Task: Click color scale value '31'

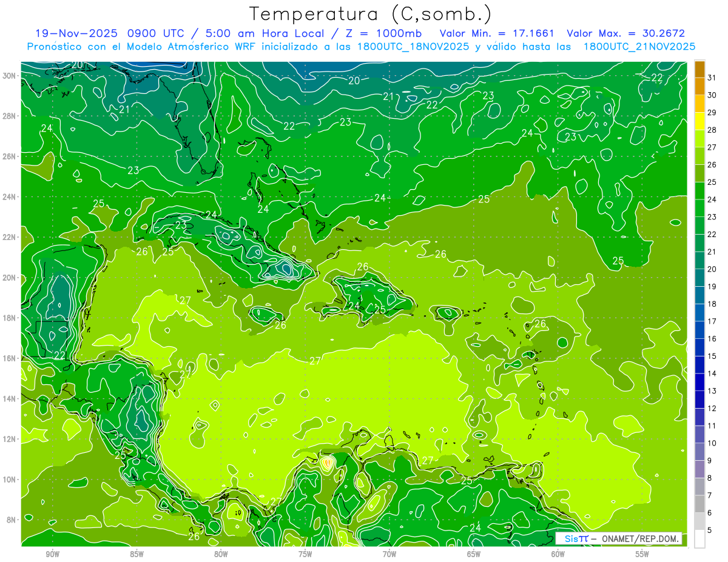Action: click(x=712, y=77)
